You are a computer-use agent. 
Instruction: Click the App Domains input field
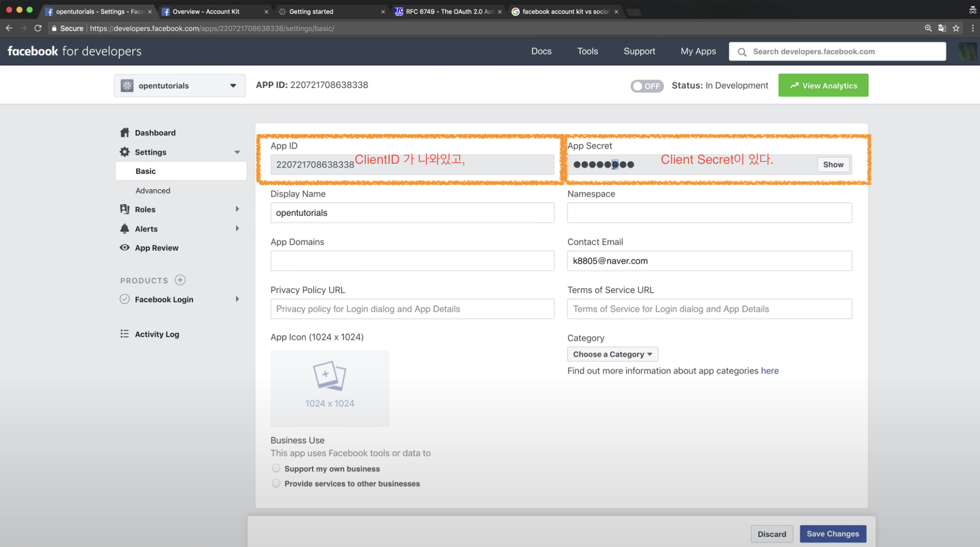point(412,261)
